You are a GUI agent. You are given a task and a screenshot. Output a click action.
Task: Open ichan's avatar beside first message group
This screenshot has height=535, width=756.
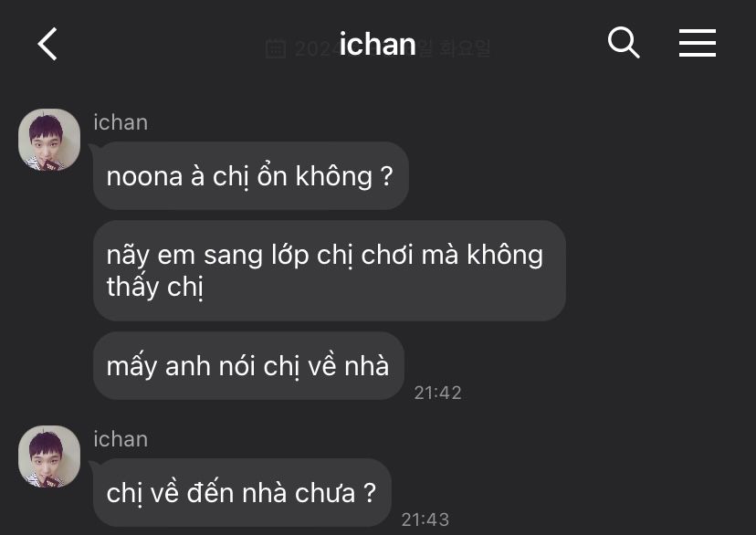(x=49, y=140)
